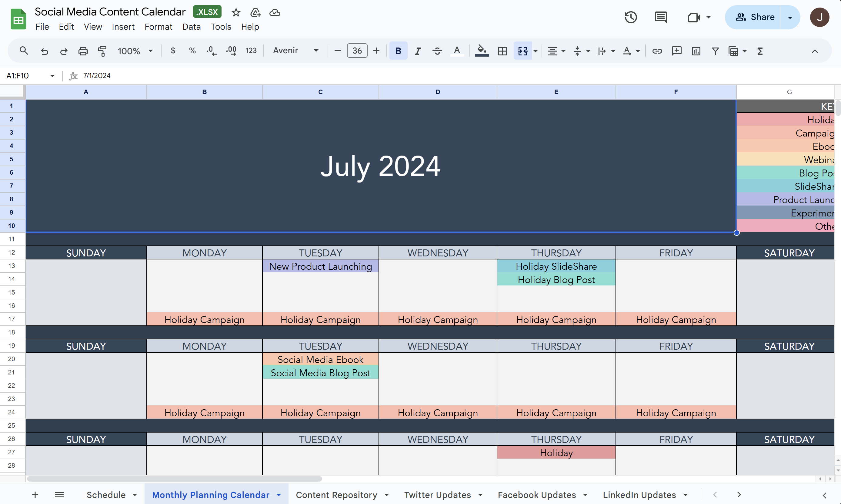
Task: Click the functions sigma icon
Action: tap(760, 51)
